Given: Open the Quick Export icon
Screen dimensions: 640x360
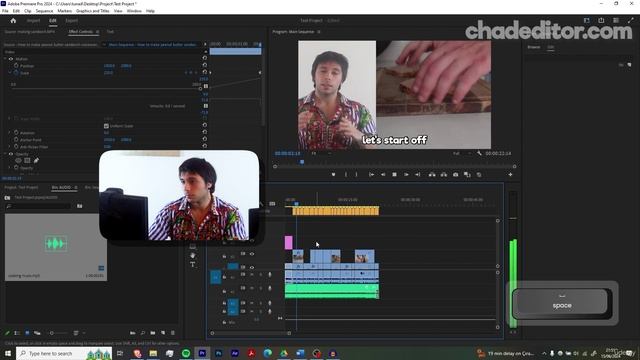Looking at the screenshot, I should pos(601,20).
